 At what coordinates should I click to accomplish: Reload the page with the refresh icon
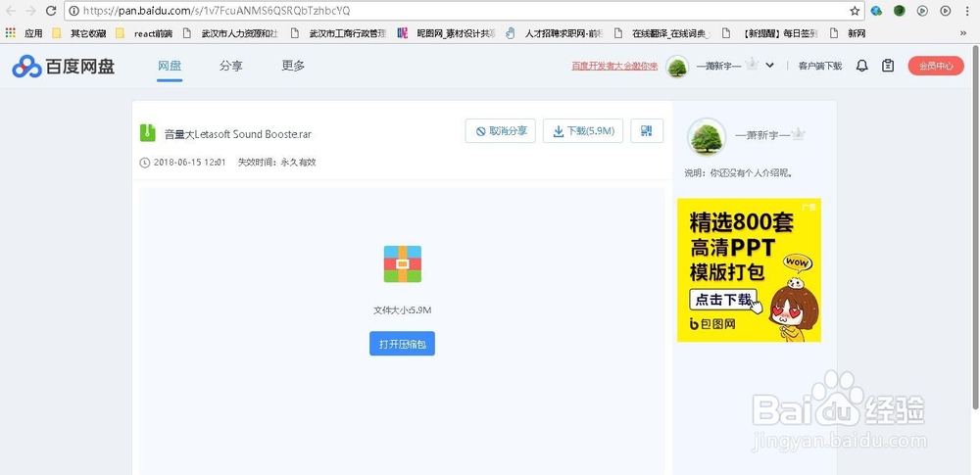tap(51, 11)
